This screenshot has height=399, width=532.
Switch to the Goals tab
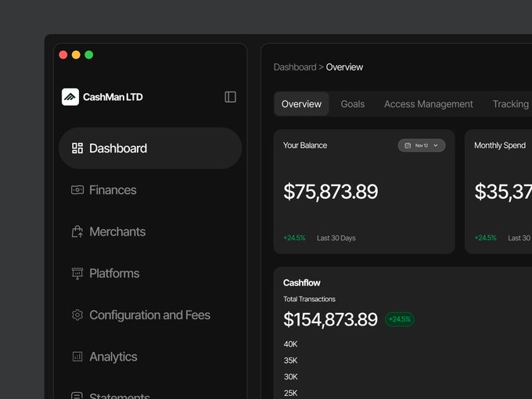click(x=353, y=104)
